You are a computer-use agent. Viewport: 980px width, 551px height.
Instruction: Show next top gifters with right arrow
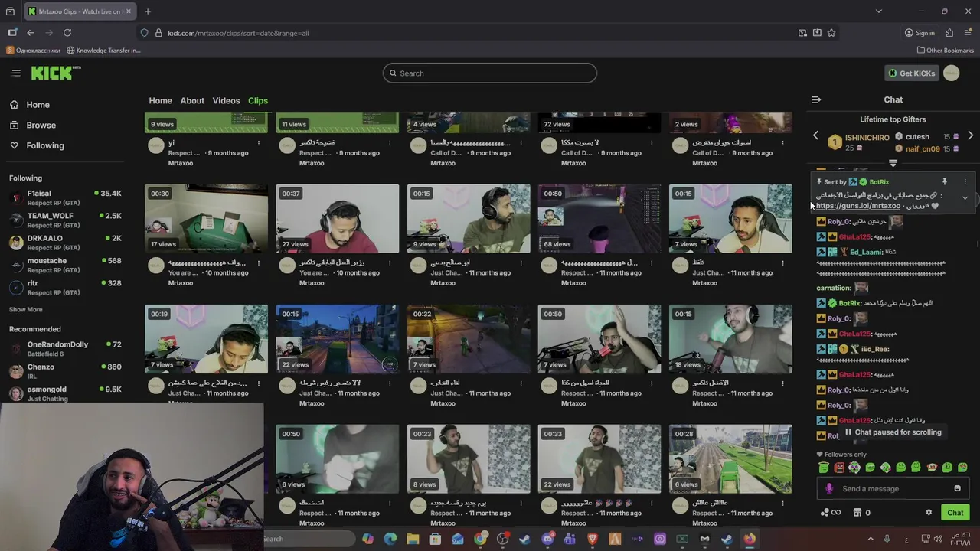tap(970, 135)
